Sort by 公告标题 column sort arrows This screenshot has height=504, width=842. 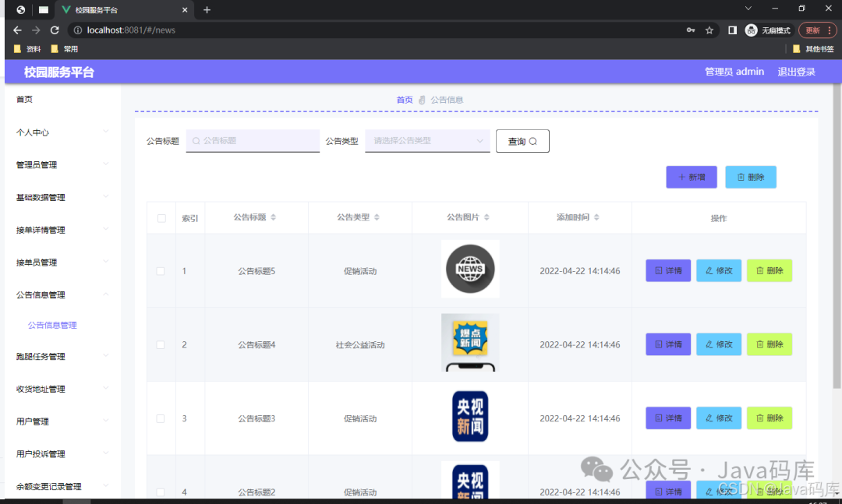point(273,217)
